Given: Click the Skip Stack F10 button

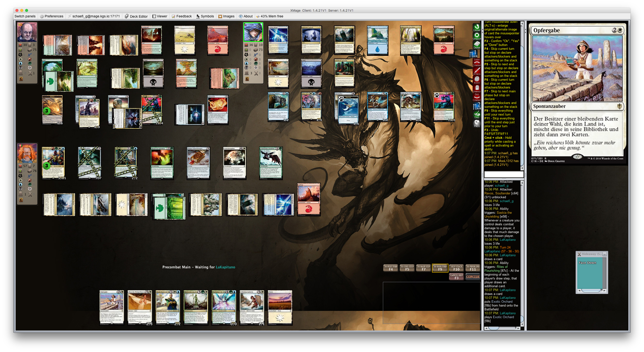Looking at the screenshot, I should coord(456,268).
